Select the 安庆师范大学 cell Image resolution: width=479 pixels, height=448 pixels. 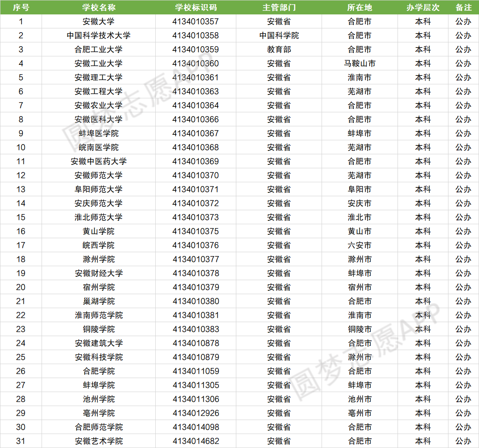98,203
